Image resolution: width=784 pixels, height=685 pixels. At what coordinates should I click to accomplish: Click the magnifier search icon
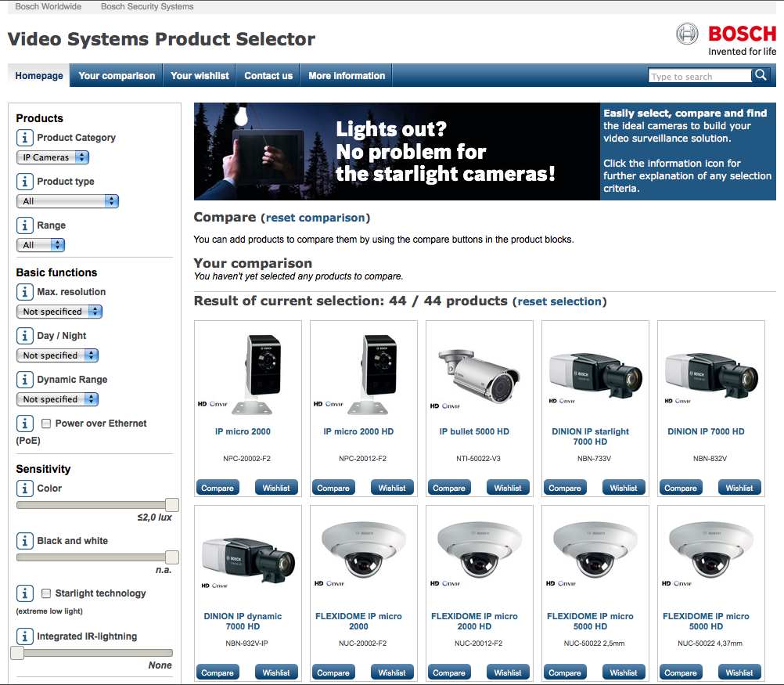coord(761,76)
